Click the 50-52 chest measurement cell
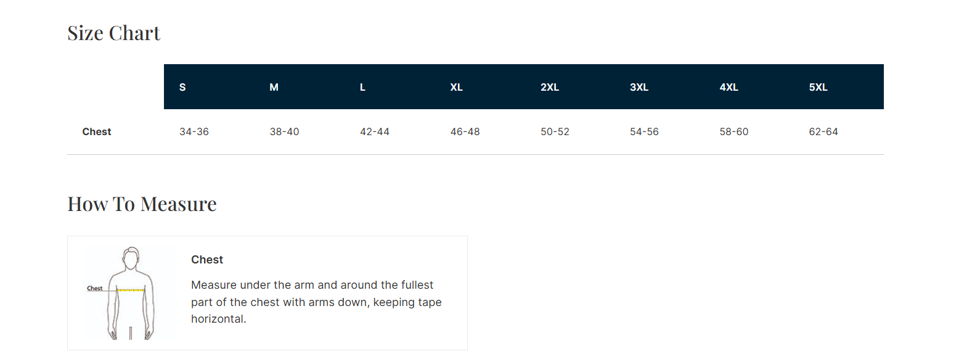This screenshot has height=364, width=980. pos(555,132)
